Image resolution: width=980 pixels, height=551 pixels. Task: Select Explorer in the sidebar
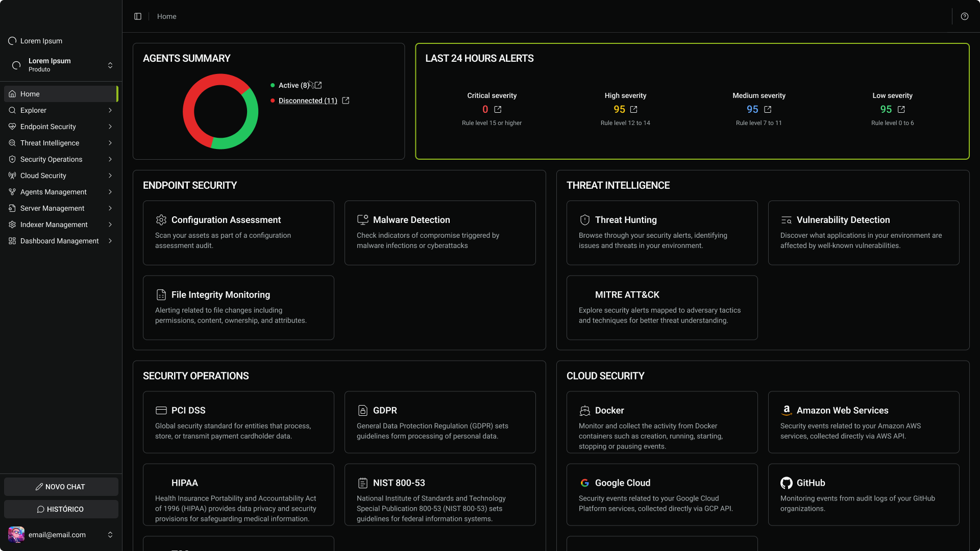pyautogui.click(x=61, y=110)
